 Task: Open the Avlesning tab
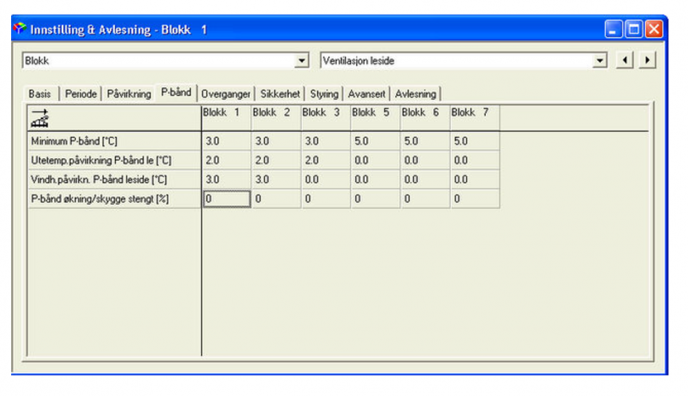416,94
